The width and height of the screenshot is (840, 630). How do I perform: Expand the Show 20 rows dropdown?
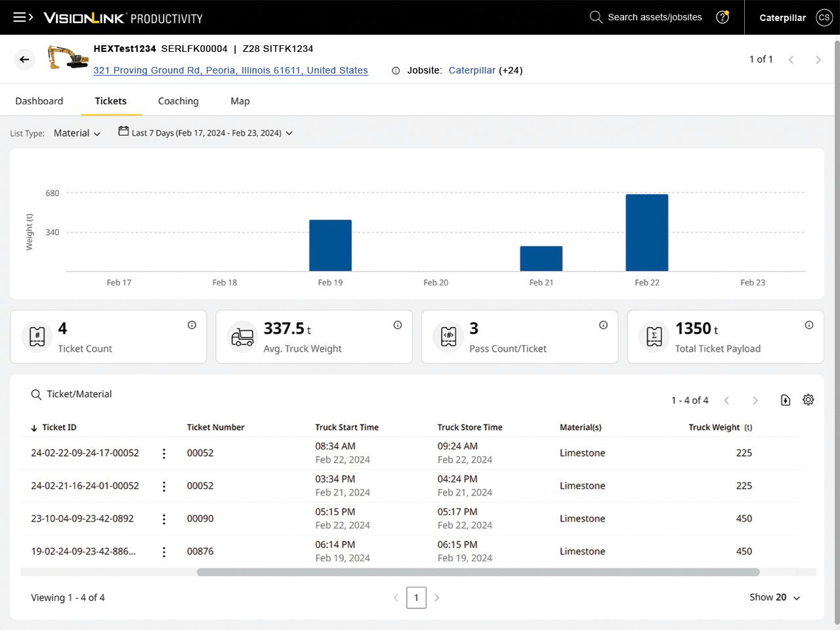774,597
